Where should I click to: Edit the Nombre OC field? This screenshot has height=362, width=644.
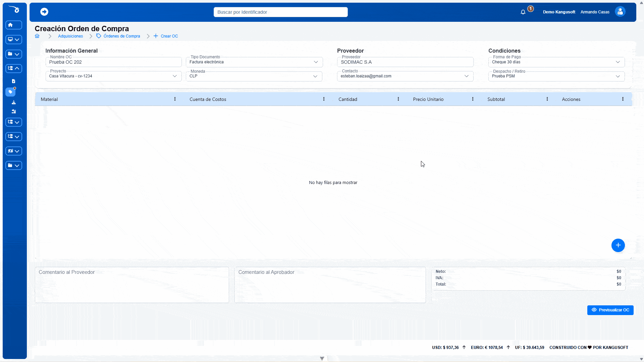click(x=113, y=62)
